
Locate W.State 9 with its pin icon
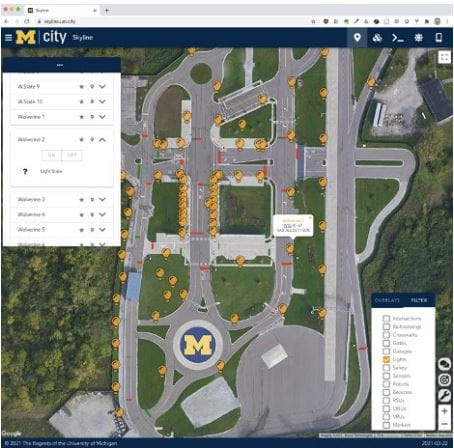(x=92, y=87)
